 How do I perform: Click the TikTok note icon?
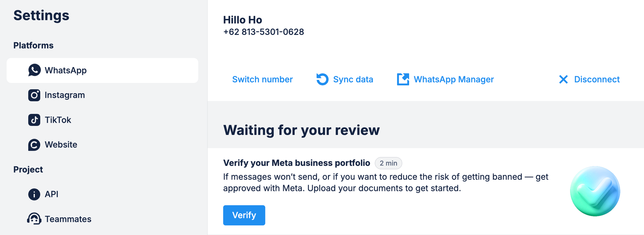34,120
